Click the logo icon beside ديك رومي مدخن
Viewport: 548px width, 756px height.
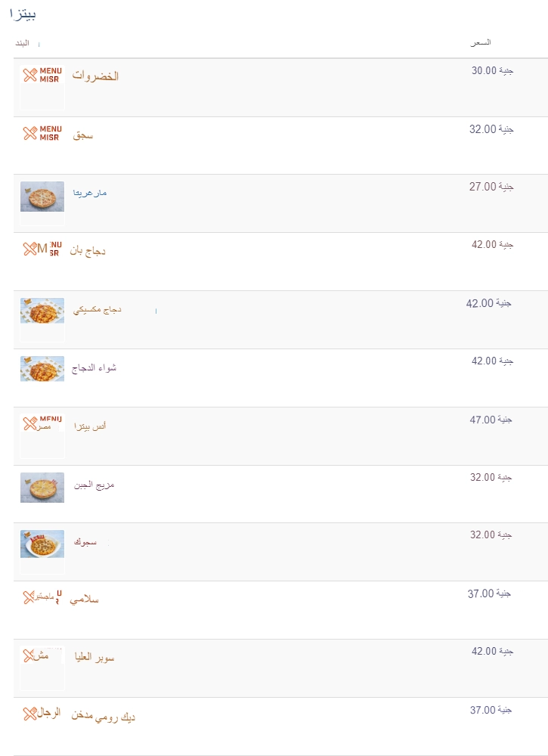42,713
